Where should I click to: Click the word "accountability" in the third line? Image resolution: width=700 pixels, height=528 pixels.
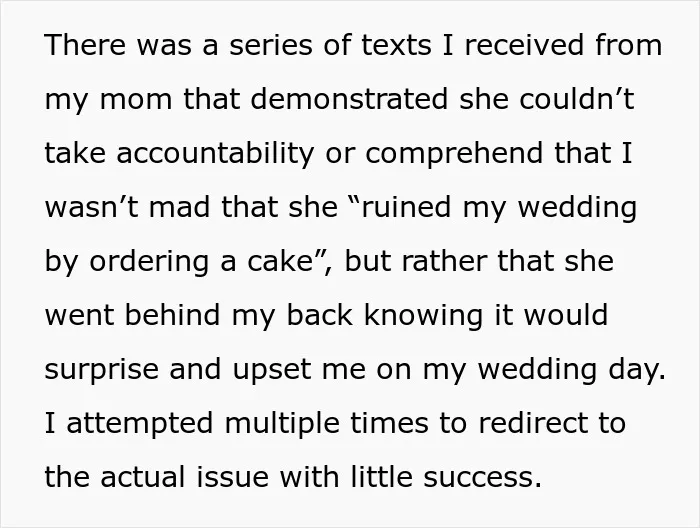pos(216,154)
